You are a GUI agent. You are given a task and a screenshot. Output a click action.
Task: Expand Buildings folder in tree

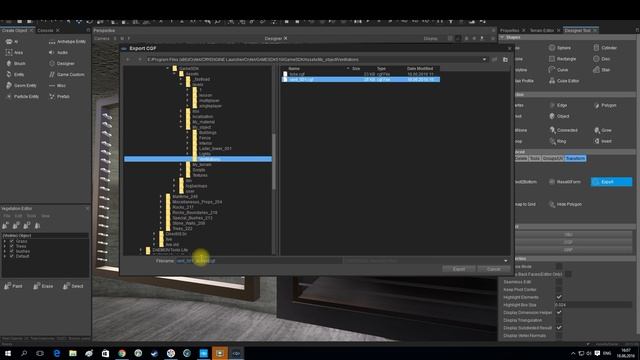coord(188,133)
